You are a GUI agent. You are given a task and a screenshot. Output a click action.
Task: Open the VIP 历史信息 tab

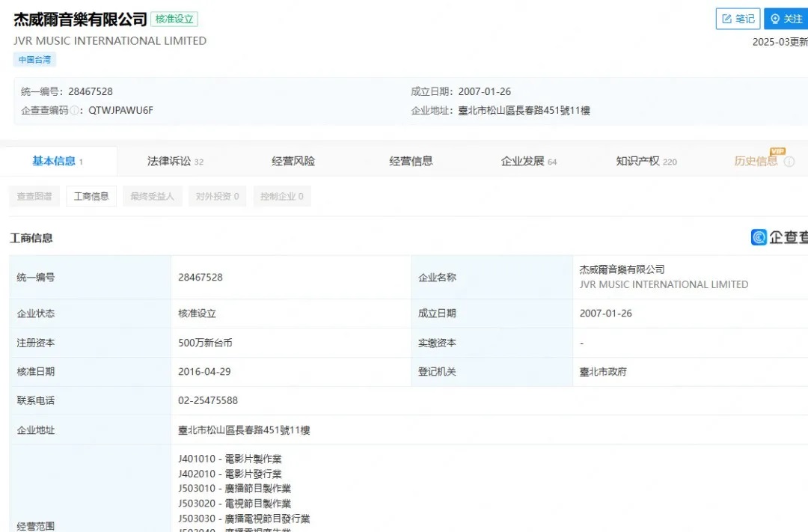click(756, 162)
